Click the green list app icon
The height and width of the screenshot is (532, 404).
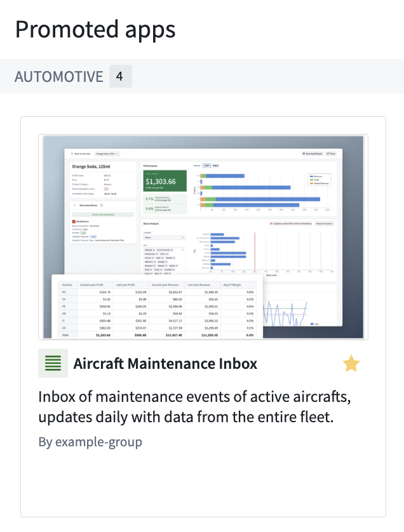tap(53, 363)
